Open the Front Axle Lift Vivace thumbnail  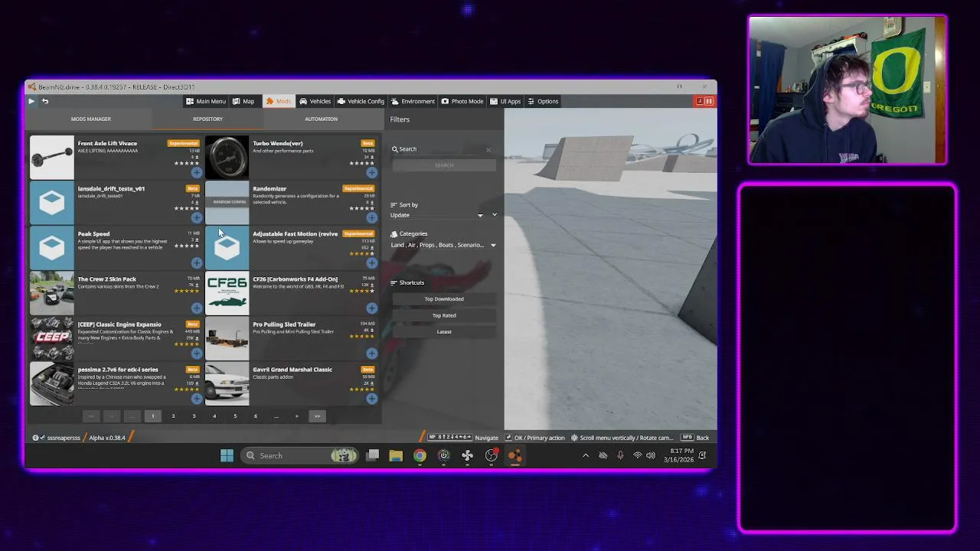coord(52,158)
